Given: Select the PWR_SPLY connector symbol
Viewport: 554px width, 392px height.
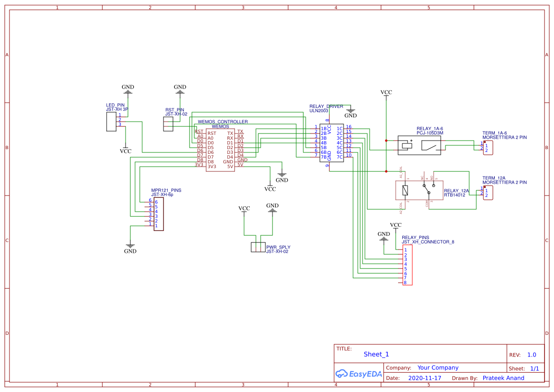Looking at the screenshot, I should pos(259,246).
